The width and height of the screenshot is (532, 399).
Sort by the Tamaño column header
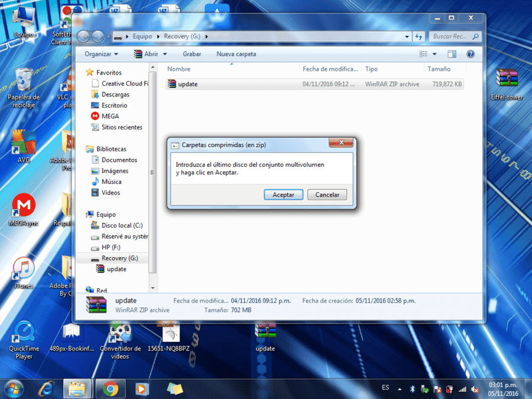click(x=445, y=69)
